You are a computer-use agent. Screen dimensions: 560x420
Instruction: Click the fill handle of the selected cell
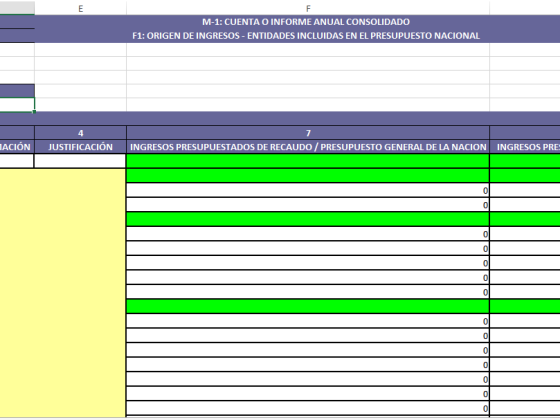coord(34,112)
